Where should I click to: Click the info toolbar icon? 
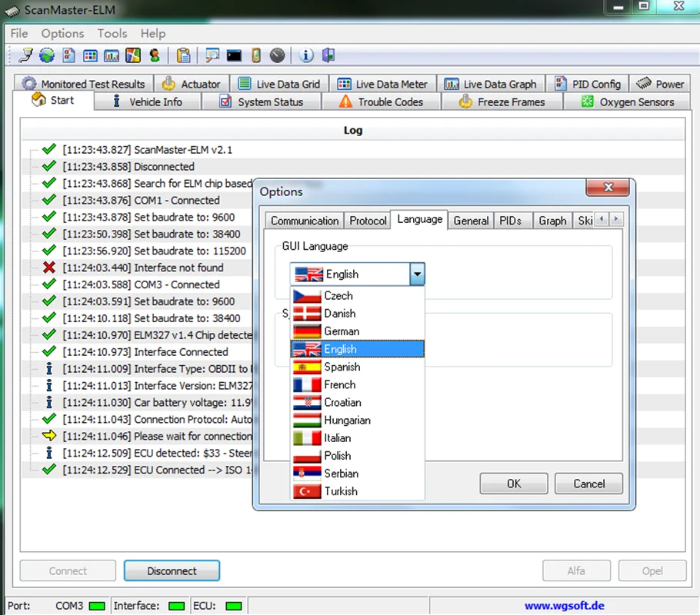pyautogui.click(x=306, y=55)
